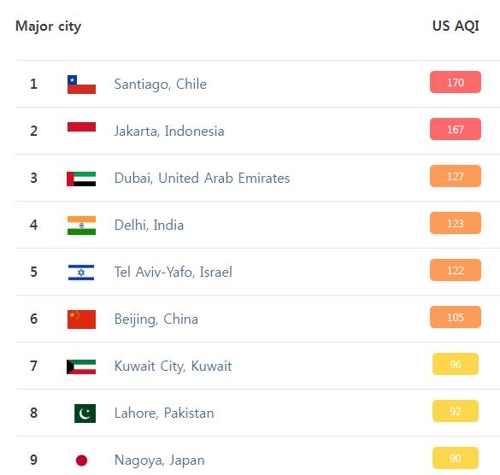Click the Indonesia flag icon

tap(81, 127)
